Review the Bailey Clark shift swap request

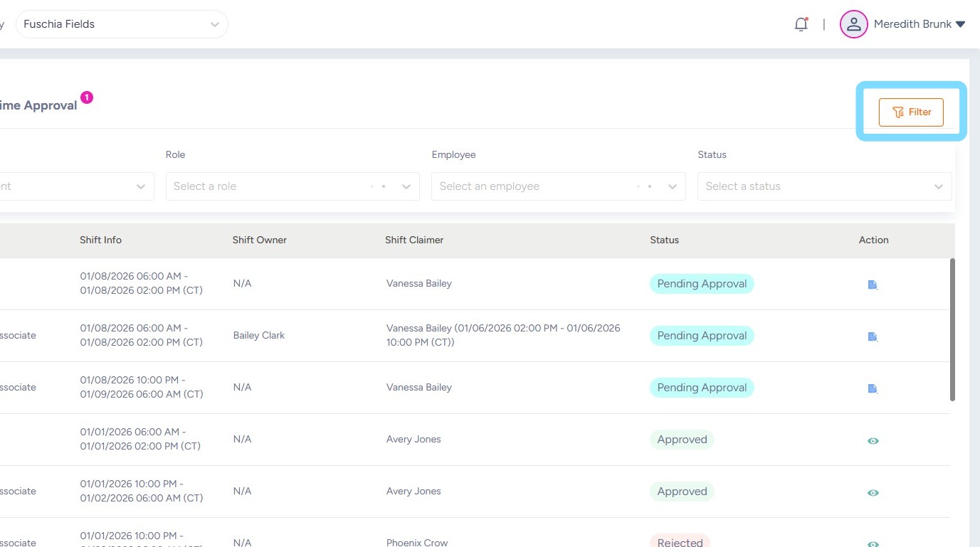873,336
